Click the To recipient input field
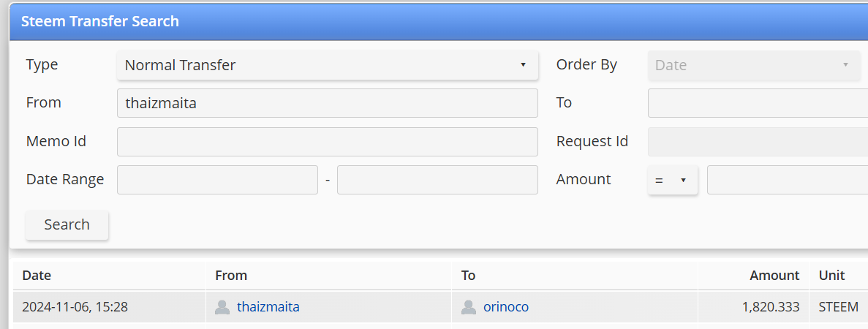868x329 pixels. tap(757, 103)
